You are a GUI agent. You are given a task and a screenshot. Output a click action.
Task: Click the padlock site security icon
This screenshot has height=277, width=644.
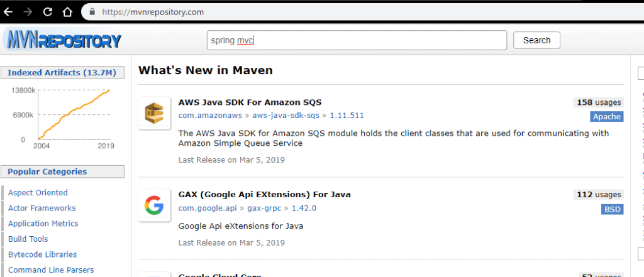(92, 12)
